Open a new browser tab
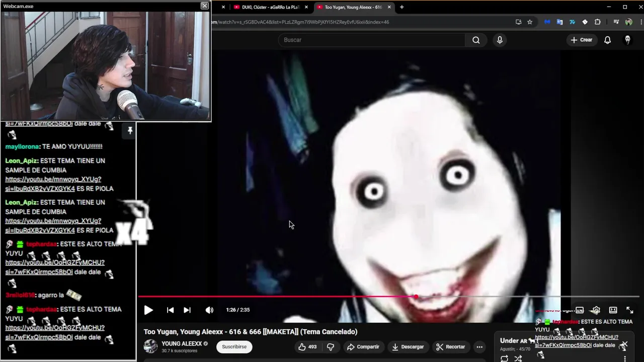 click(401, 7)
